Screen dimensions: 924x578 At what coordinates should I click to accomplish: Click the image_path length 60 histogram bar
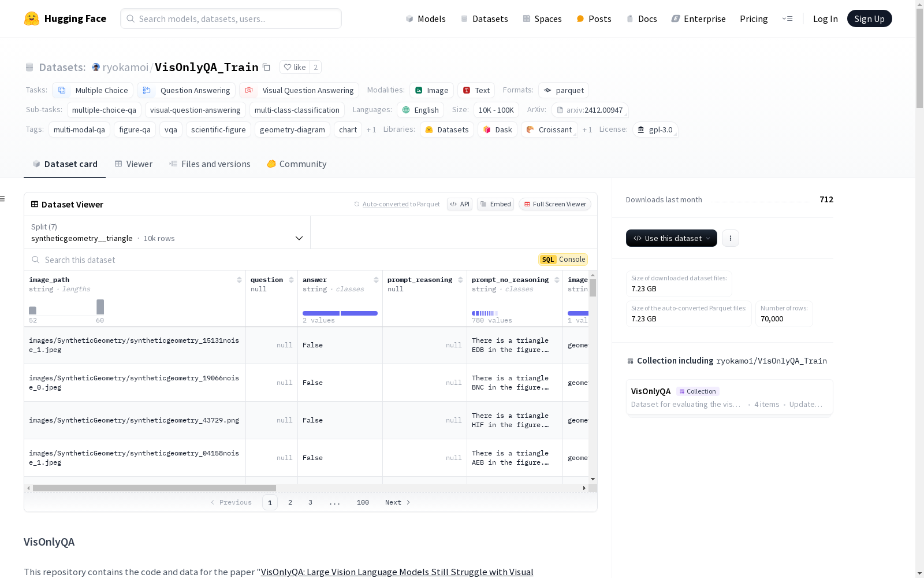[100, 307]
